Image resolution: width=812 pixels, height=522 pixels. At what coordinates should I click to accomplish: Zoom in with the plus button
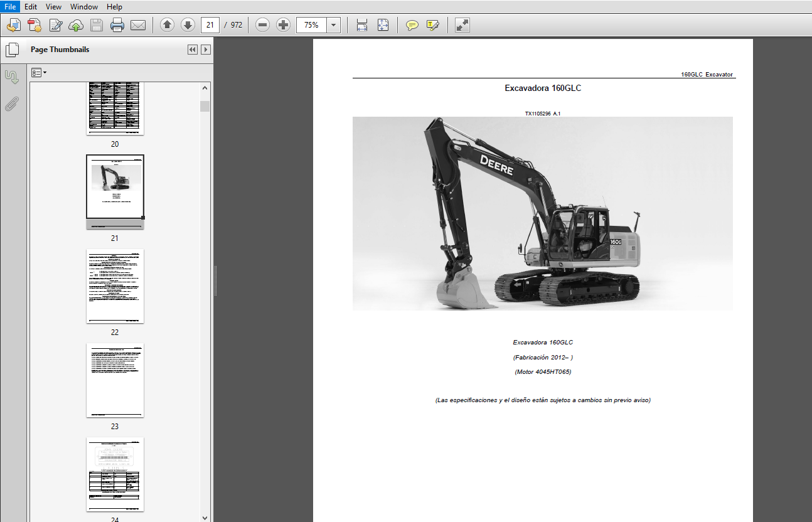[x=284, y=25]
